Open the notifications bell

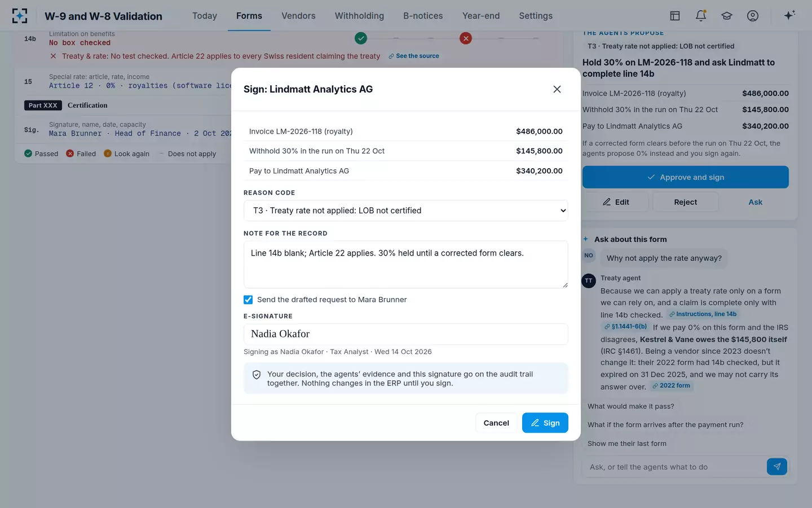(701, 16)
